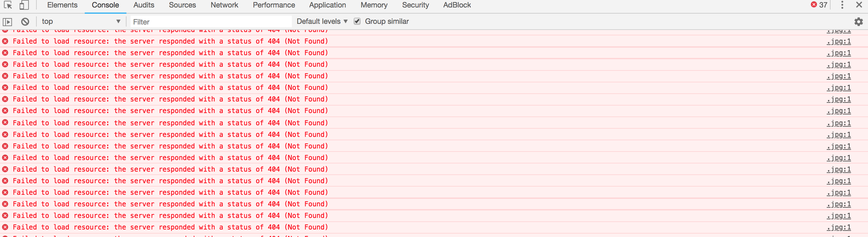Switch to the Elements tab
Screen dimensions: 868x237
click(62, 5)
